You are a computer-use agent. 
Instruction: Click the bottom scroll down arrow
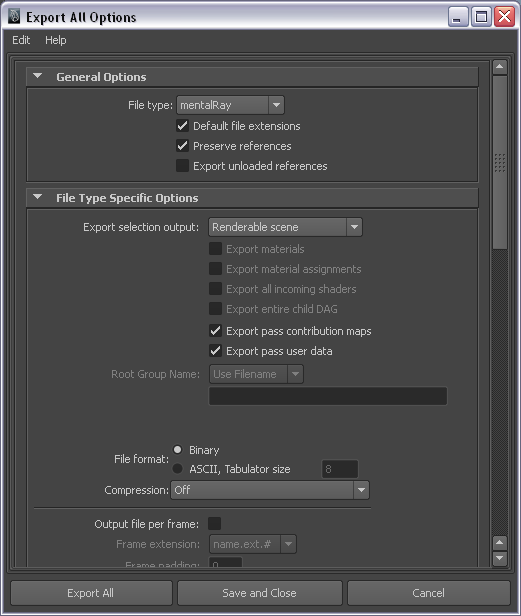pos(500,558)
